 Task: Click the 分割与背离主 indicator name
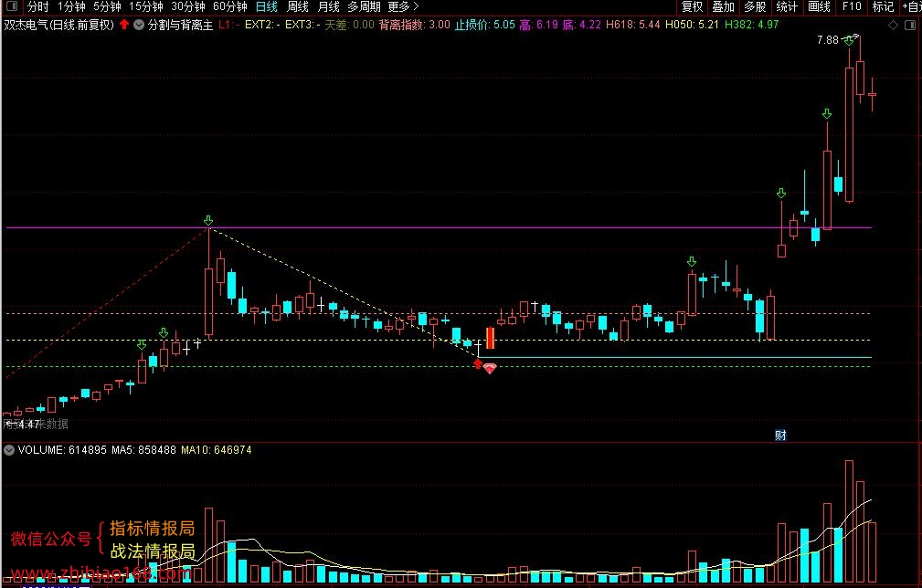[x=180, y=25]
